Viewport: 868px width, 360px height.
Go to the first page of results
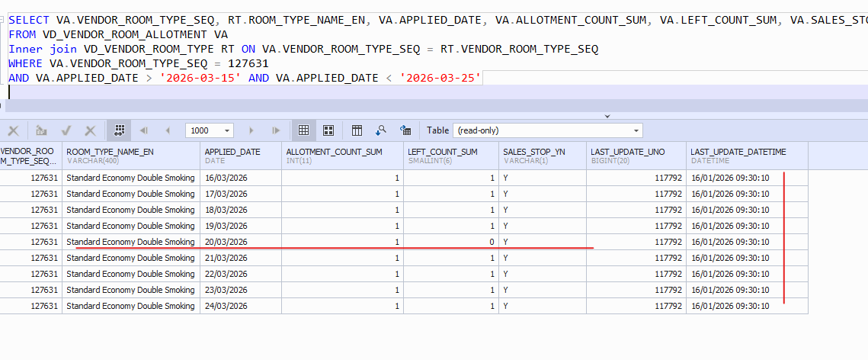(143, 130)
